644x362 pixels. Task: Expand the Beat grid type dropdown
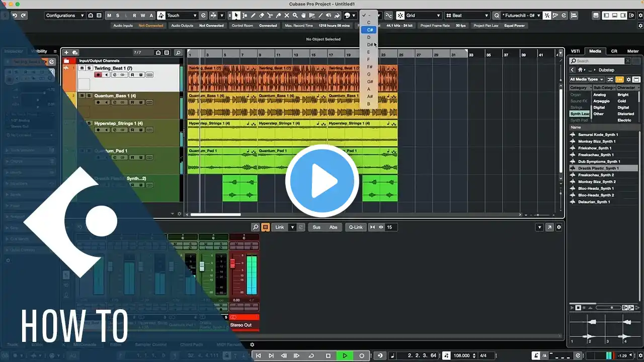click(467, 16)
